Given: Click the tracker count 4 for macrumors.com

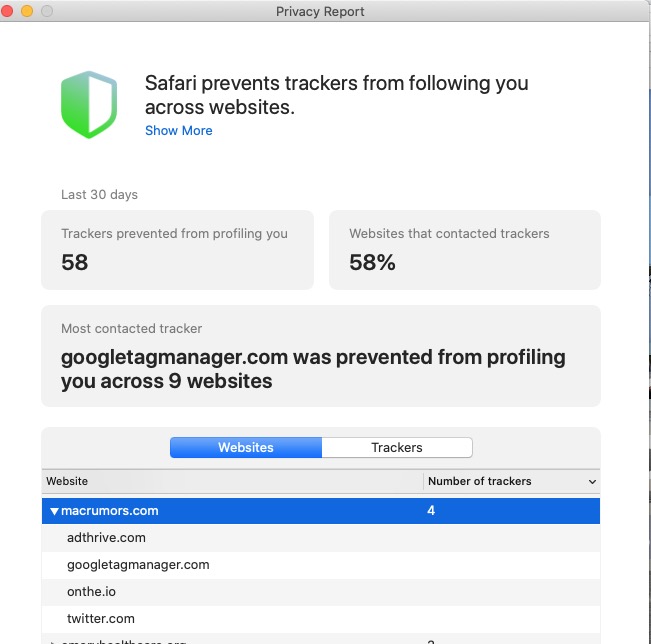Looking at the screenshot, I should [432, 511].
